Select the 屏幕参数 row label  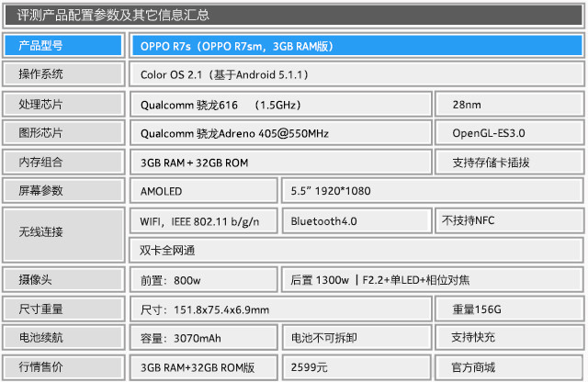coord(63,190)
